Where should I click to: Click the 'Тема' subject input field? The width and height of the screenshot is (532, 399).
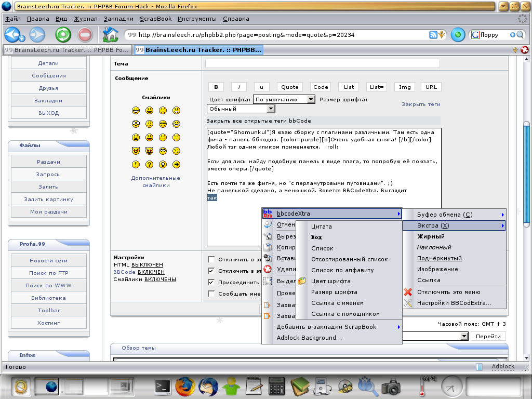(322, 63)
